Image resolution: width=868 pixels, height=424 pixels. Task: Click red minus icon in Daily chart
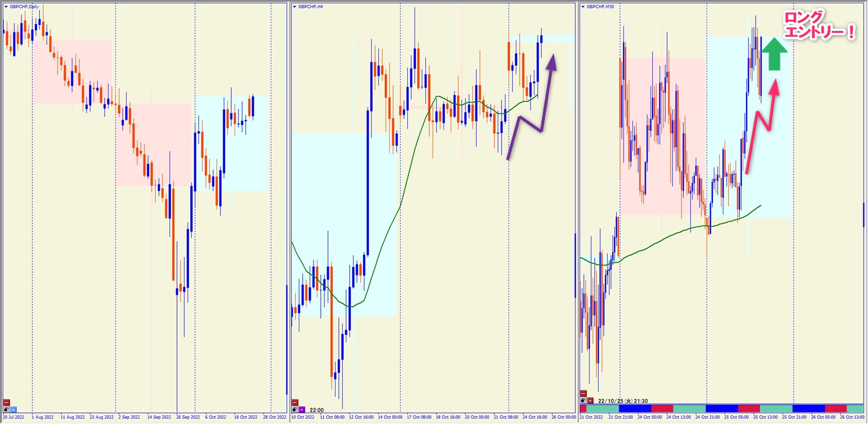click(x=7, y=403)
